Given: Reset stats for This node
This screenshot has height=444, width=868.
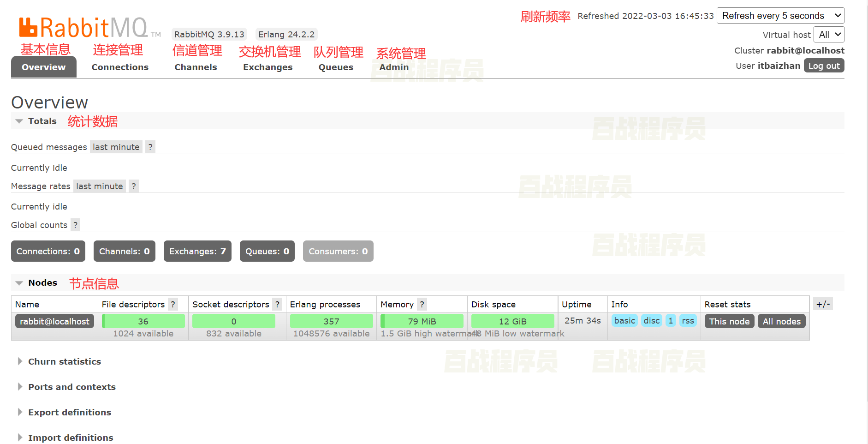Looking at the screenshot, I should tap(730, 321).
